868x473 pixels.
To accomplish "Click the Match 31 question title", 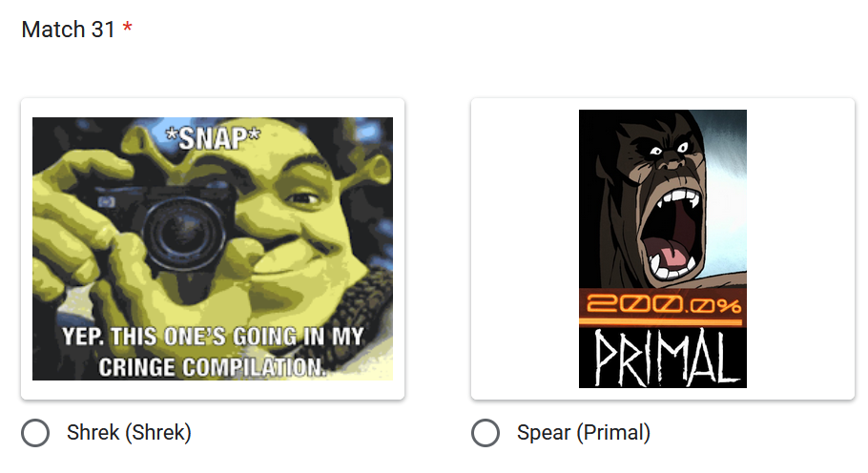I will (68, 30).
